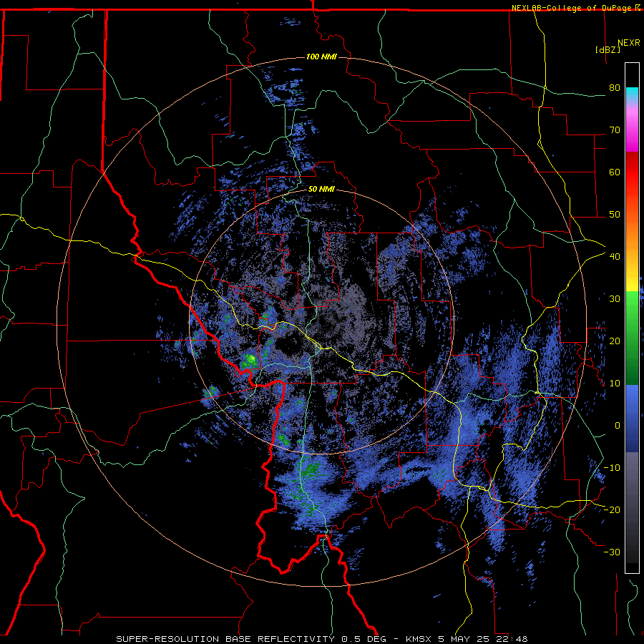This screenshot has width=644, height=644.
Task: Click the 30 dBZ scale label
Action: coord(615,299)
